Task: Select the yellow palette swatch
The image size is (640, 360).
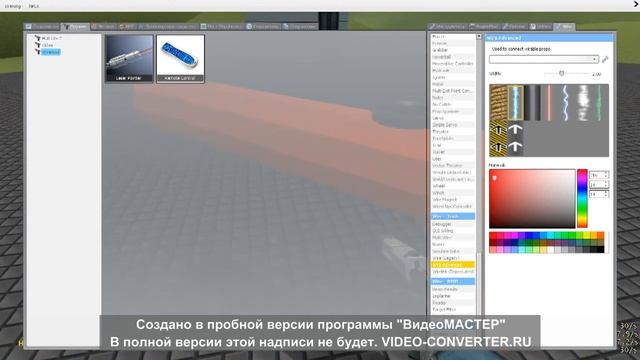Action: [587, 236]
